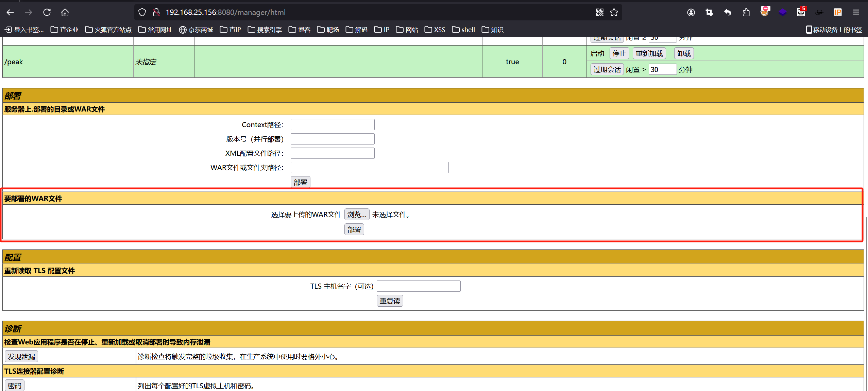Viewport: 868px width, 391px height.
Task: Click the browser reload page icon
Action: pos(47,13)
